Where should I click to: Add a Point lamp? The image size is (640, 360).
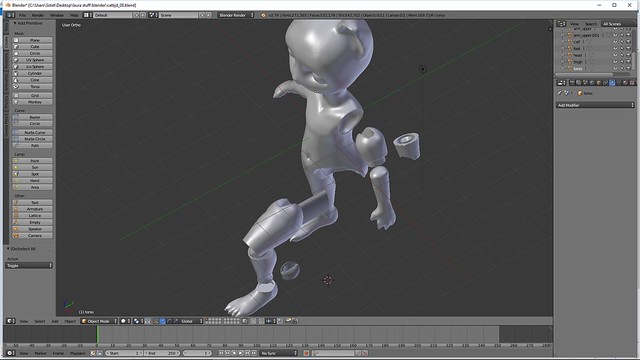click(x=32, y=161)
